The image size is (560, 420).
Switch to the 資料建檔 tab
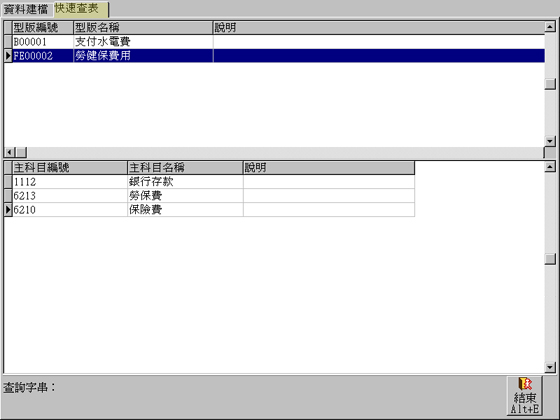click(x=27, y=9)
